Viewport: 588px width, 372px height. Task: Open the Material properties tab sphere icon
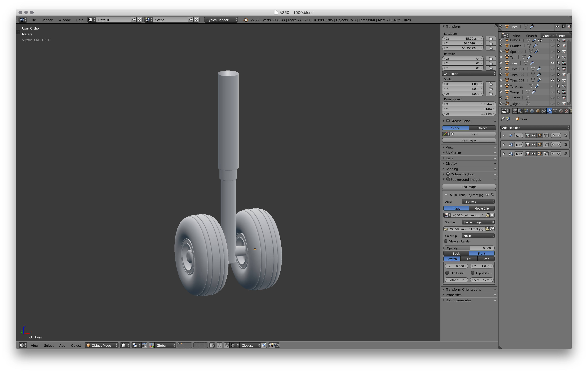(x=561, y=111)
